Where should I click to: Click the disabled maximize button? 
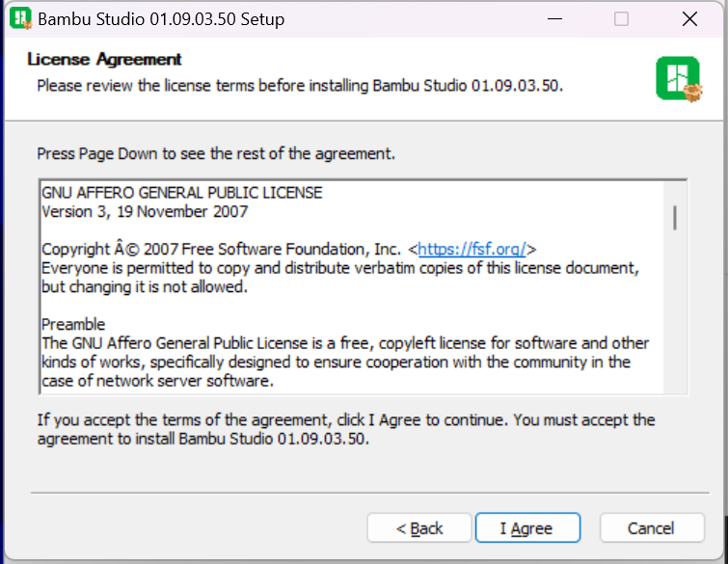coord(621,19)
